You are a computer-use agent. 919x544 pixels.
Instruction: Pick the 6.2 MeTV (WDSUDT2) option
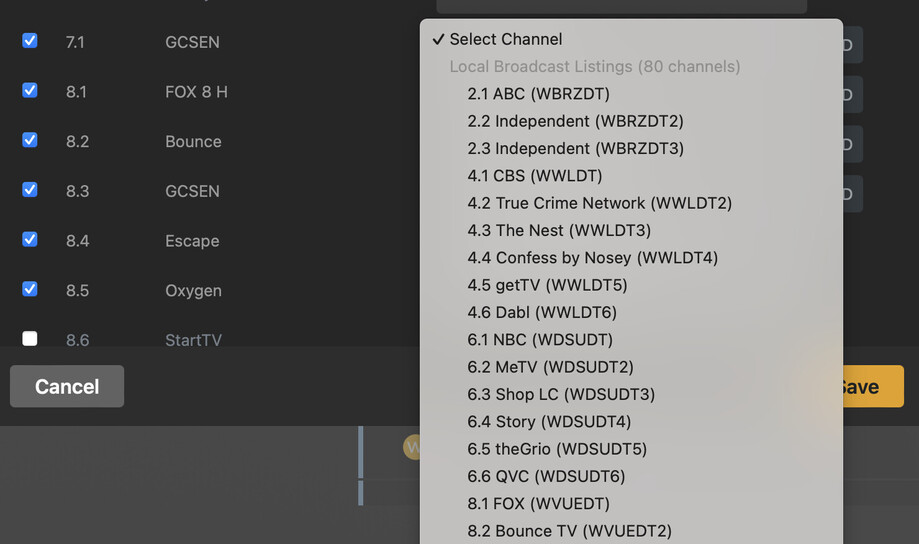pyautogui.click(x=550, y=367)
